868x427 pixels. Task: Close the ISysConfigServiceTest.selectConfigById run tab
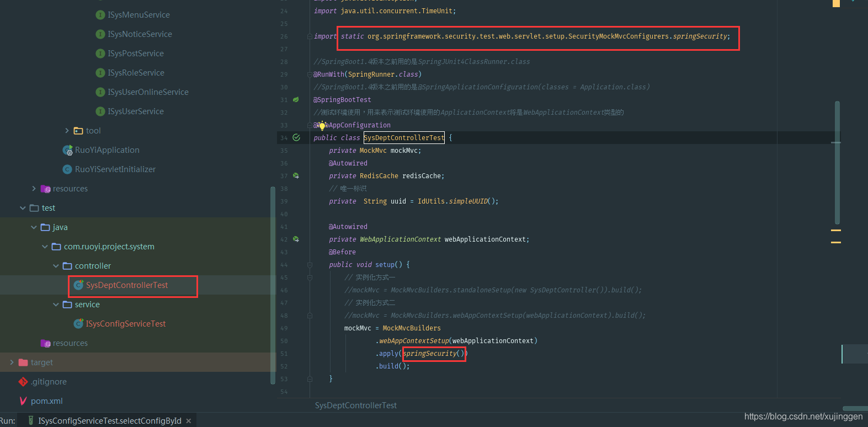[x=189, y=421]
